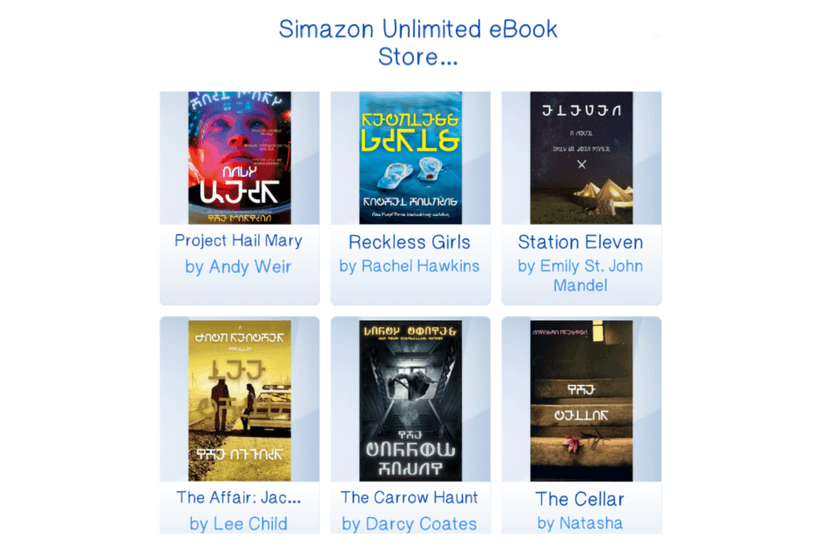Open the Project Hail Mary book cover
Viewport: 820px width, 547px height.
coord(240,158)
